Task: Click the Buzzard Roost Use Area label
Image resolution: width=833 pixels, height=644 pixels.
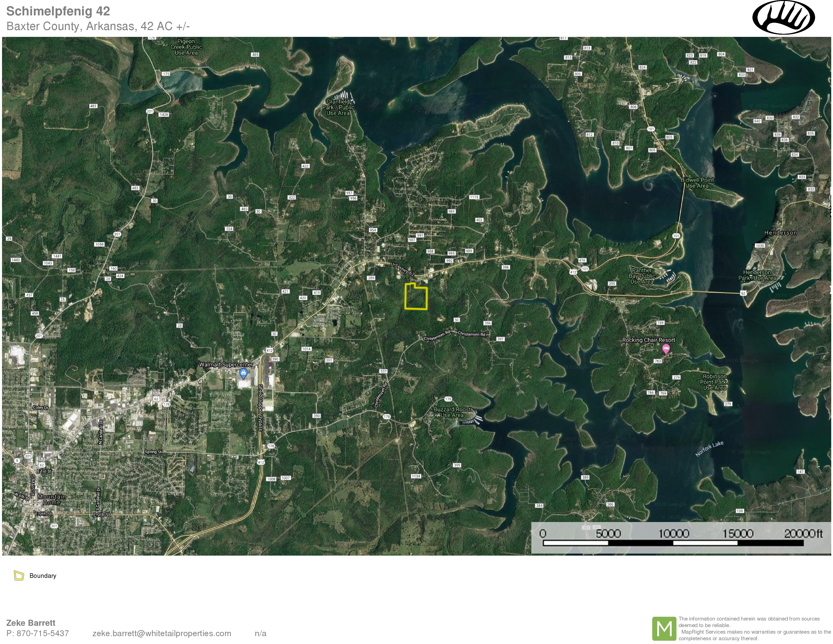Action: point(452,412)
